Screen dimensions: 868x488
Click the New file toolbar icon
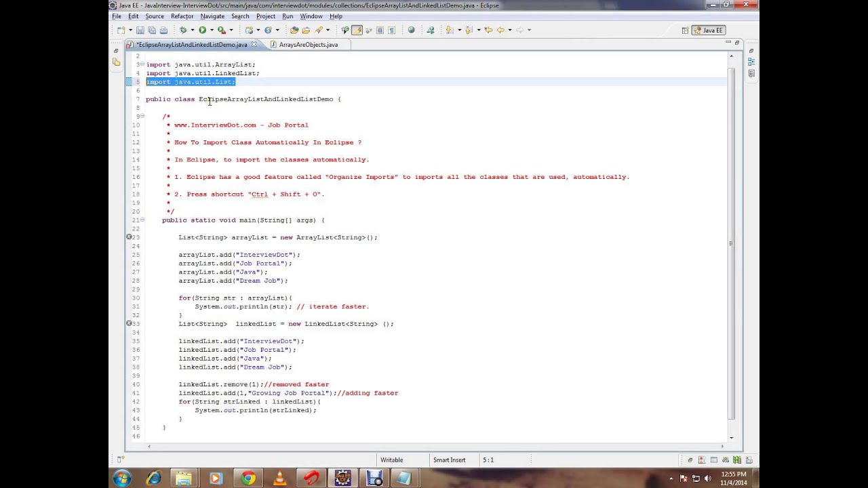[x=121, y=30]
